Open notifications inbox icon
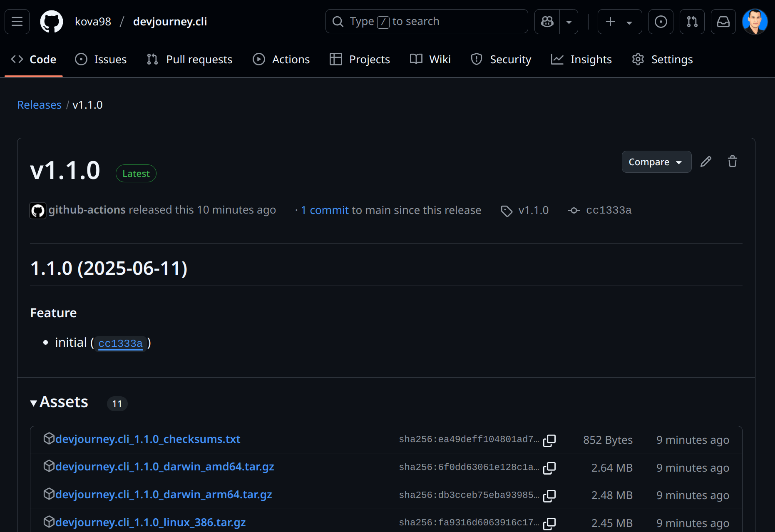 coord(723,22)
